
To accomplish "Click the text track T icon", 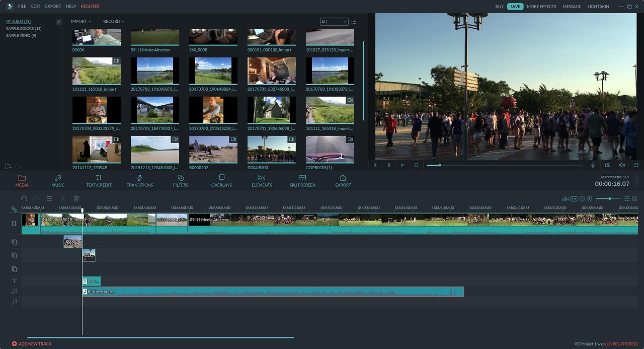I will pyautogui.click(x=14, y=281).
